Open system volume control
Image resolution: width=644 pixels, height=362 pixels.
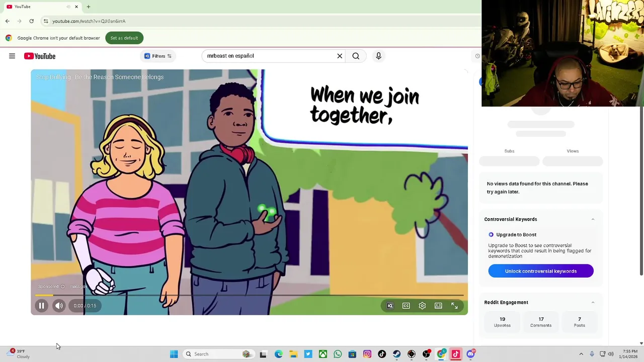pos(611,354)
